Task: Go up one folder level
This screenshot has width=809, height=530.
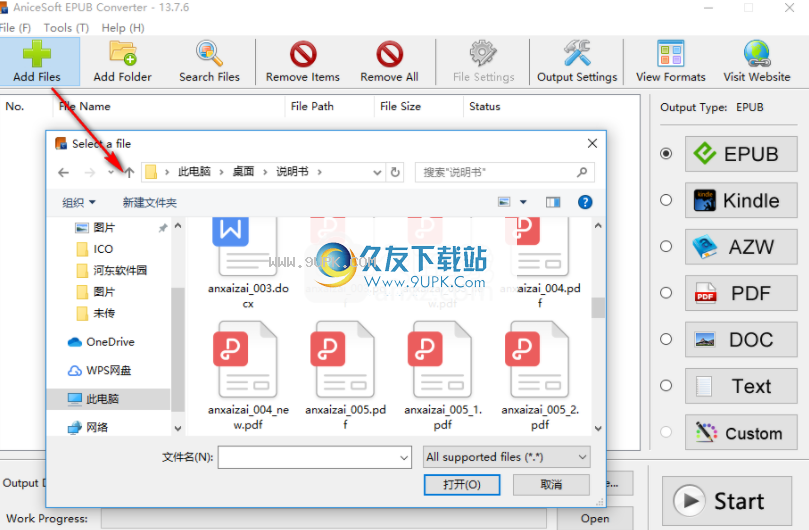Action: (x=129, y=172)
